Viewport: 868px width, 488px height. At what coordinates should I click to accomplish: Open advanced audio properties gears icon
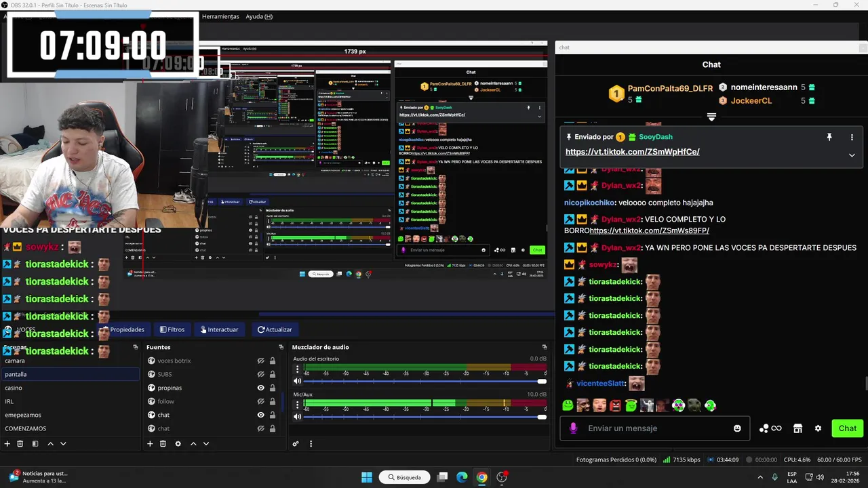tap(296, 444)
